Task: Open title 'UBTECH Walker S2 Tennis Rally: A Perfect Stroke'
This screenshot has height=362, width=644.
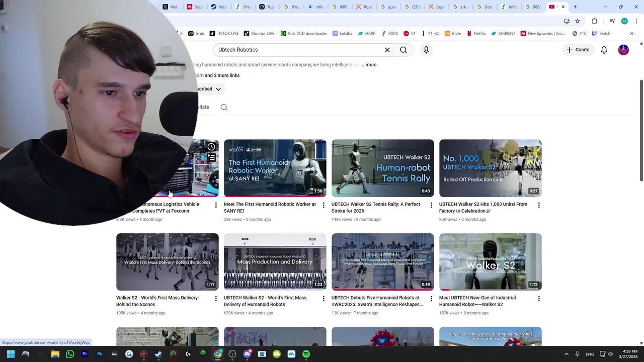Action: pyautogui.click(x=375, y=208)
